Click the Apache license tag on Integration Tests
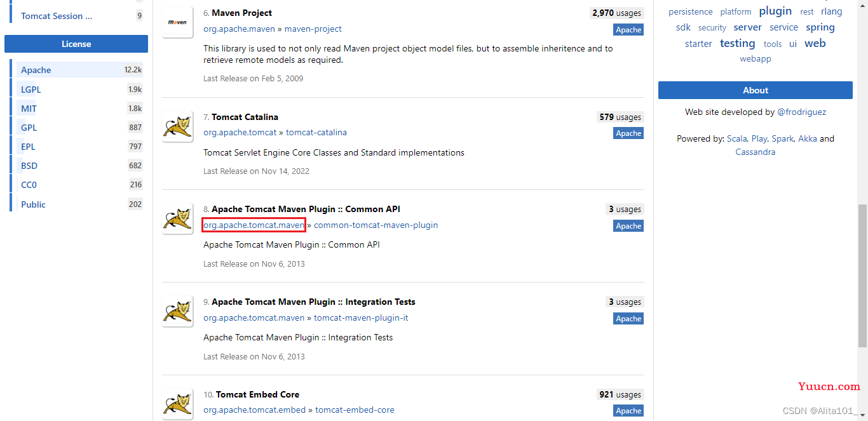 [x=628, y=319]
